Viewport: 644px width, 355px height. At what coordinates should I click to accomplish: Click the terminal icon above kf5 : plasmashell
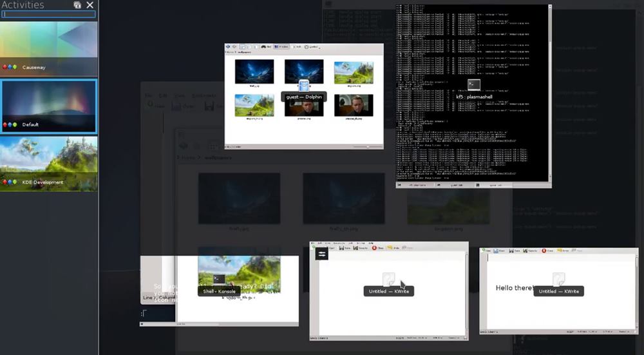tap(474, 85)
